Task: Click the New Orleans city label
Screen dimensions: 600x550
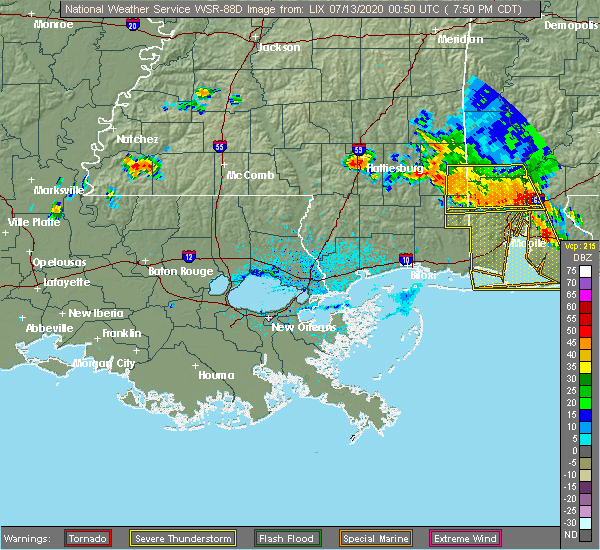Action: click(304, 327)
